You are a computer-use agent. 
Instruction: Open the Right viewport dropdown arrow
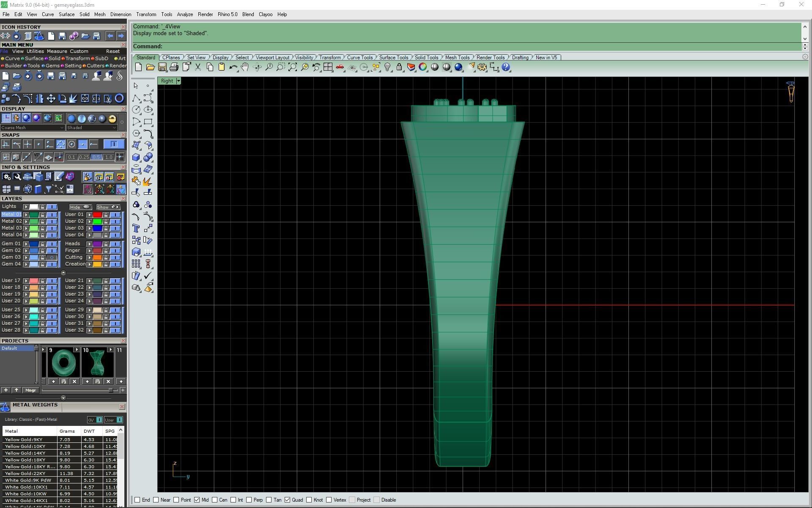[x=178, y=81]
